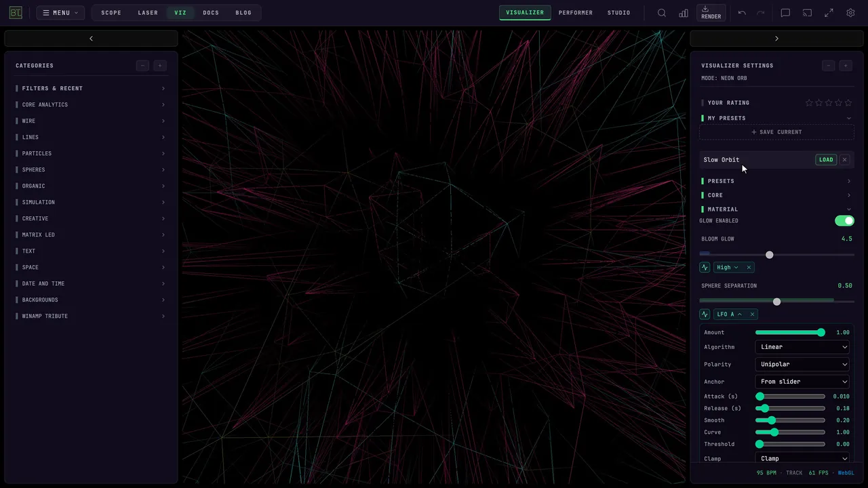
Task: Click the app logo in the header
Action: (16, 13)
